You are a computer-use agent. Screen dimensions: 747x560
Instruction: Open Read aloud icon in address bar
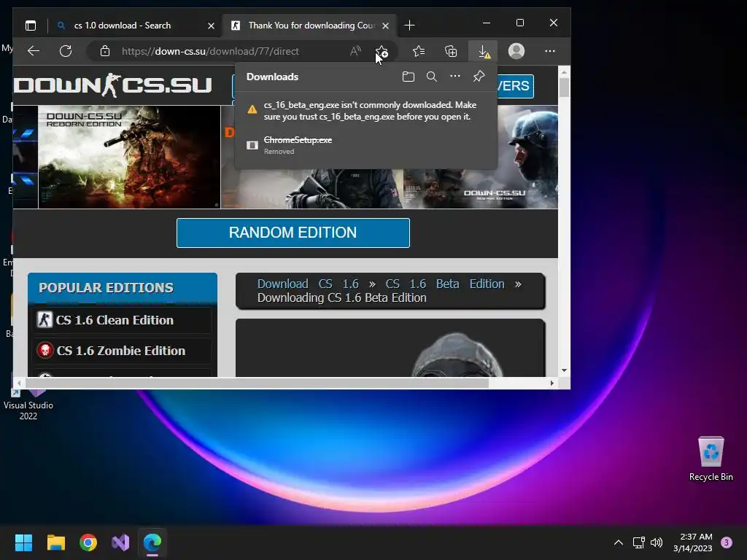point(355,51)
